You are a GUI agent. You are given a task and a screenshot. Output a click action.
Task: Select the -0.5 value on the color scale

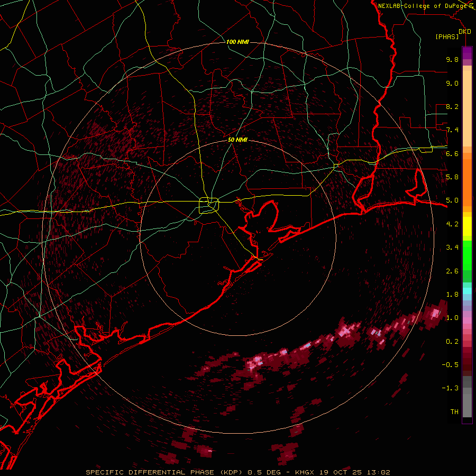click(x=450, y=365)
